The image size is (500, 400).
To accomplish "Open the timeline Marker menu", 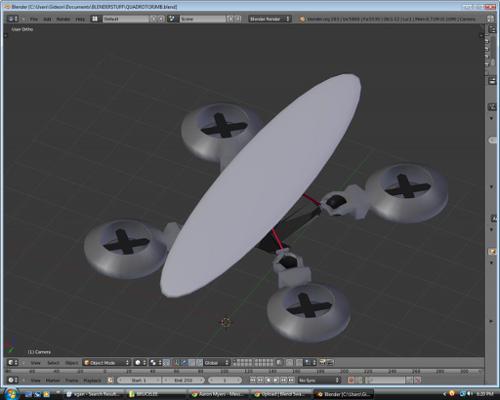I will coord(53,380).
